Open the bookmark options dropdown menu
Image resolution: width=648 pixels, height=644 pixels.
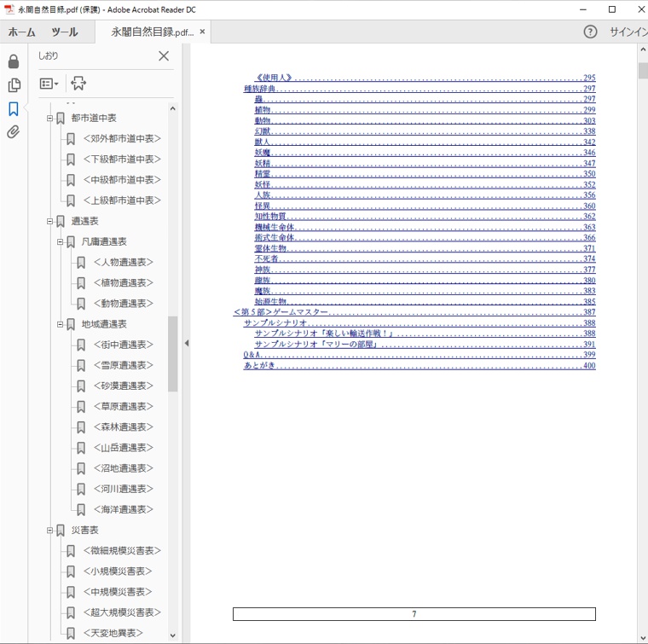pos(49,84)
